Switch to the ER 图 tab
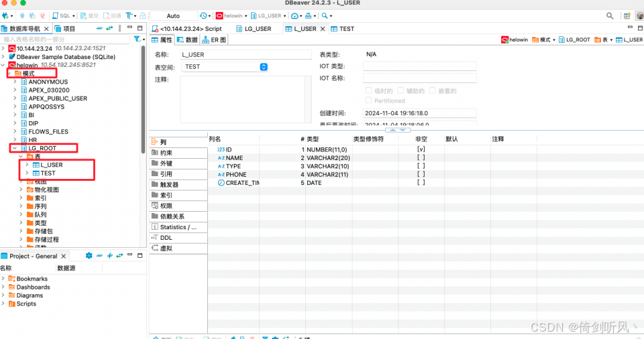The image size is (644, 339). click(x=214, y=40)
